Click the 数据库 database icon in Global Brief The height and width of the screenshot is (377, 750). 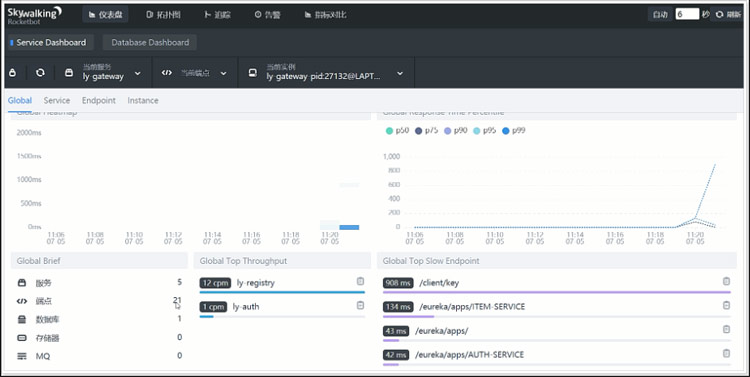tap(22, 319)
